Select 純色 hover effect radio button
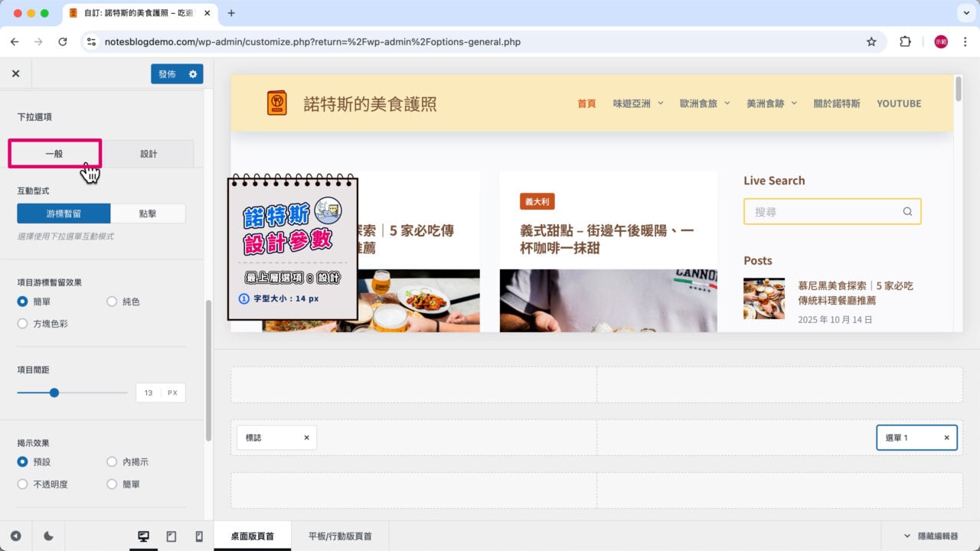Screen dimensions: 980x551 point(113,302)
